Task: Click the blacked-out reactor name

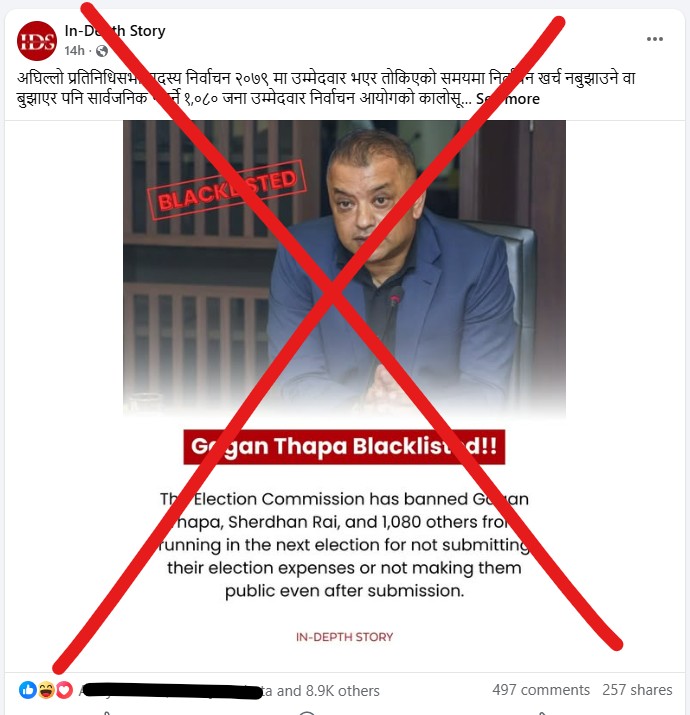Action: tap(172, 691)
